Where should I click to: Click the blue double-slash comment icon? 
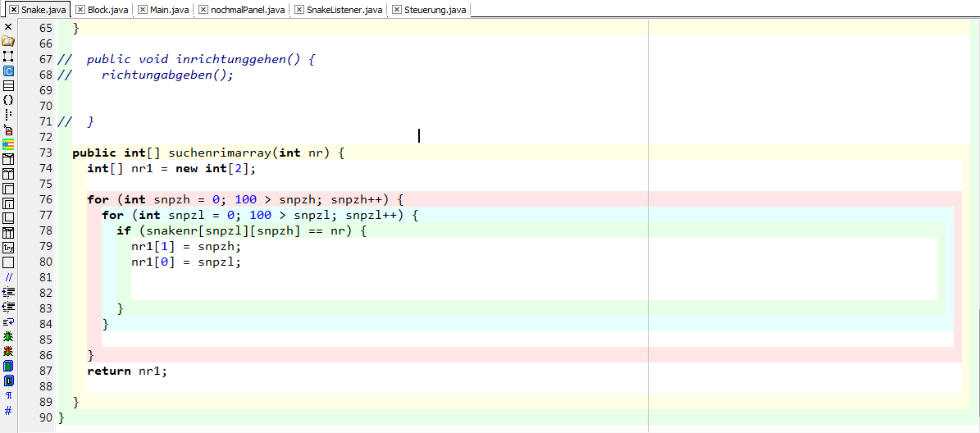8,277
